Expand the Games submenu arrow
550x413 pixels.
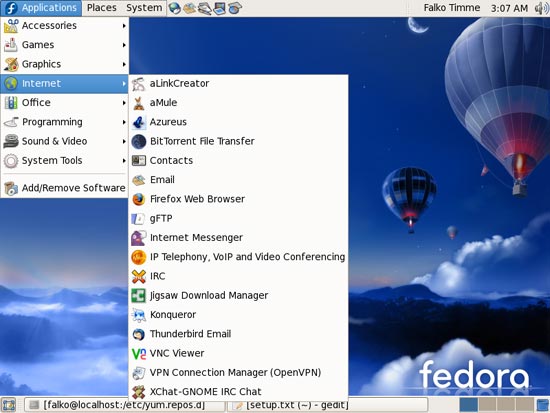click(124, 45)
